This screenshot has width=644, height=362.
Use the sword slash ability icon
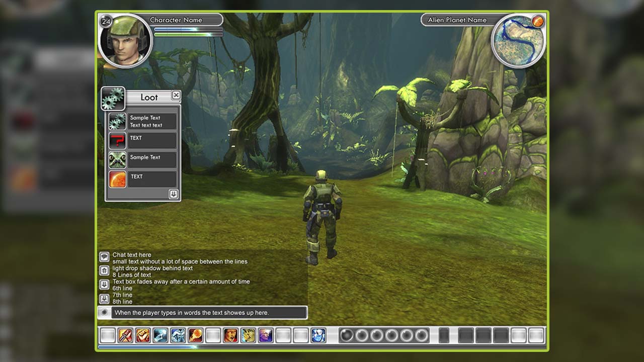click(x=125, y=335)
